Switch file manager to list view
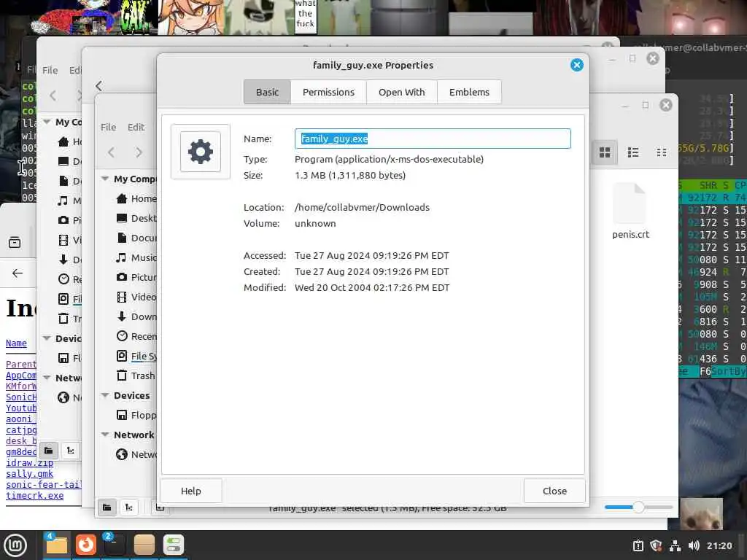This screenshot has width=747, height=560. point(633,152)
